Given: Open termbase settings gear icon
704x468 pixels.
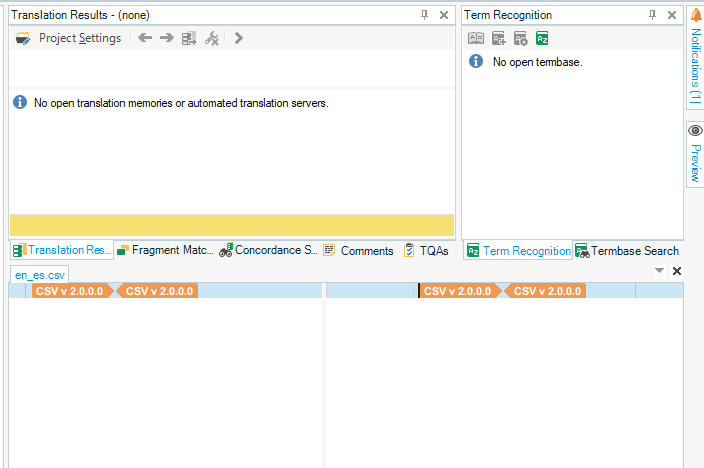Looking at the screenshot, I should tap(520, 39).
